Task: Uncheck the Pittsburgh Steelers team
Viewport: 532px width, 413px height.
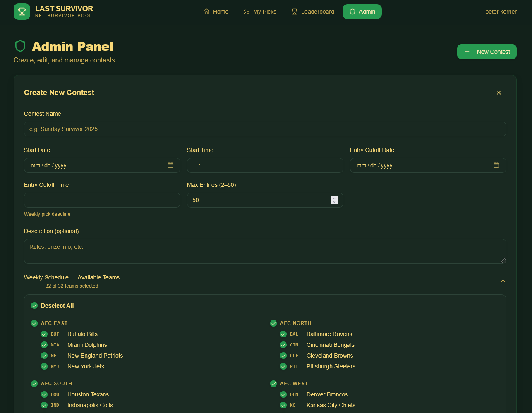Action: click(283, 366)
